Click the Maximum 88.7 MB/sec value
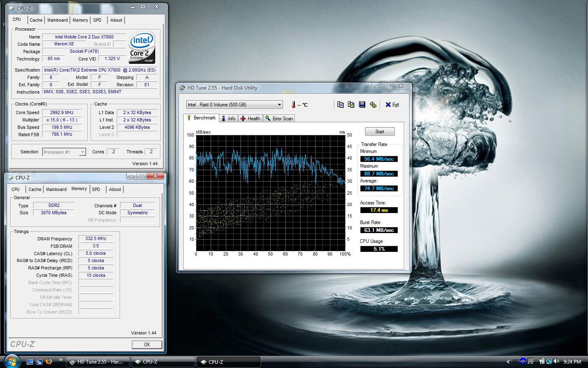Screen dimensions: 588x368 379,174
